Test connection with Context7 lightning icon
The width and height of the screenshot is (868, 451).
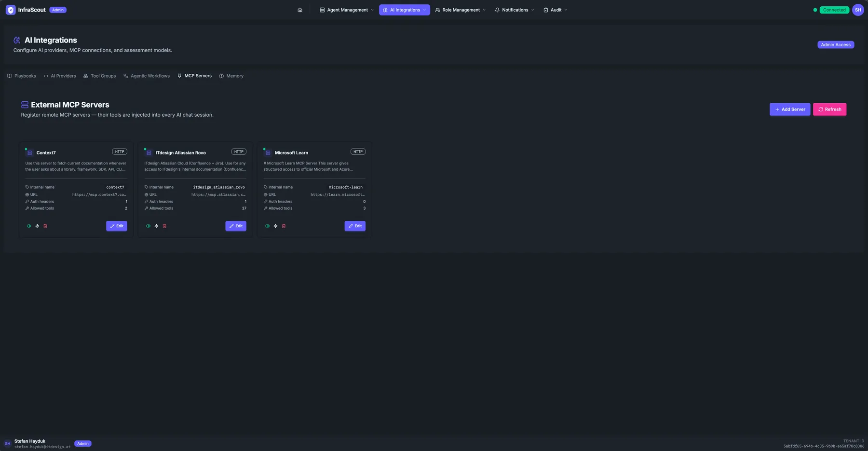tap(37, 226)
